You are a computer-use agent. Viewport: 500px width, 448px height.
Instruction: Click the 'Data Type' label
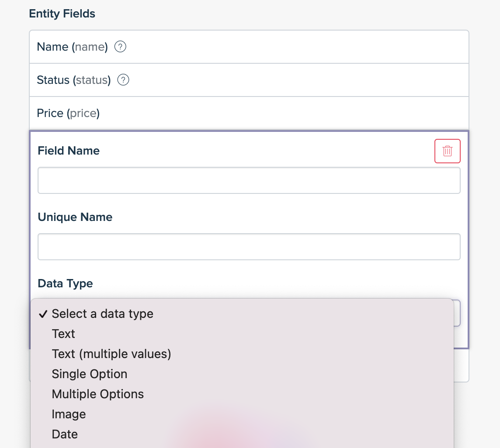[65, 283]
